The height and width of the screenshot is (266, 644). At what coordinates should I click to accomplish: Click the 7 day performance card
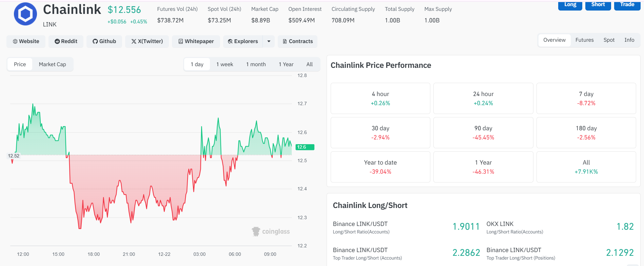586,98
